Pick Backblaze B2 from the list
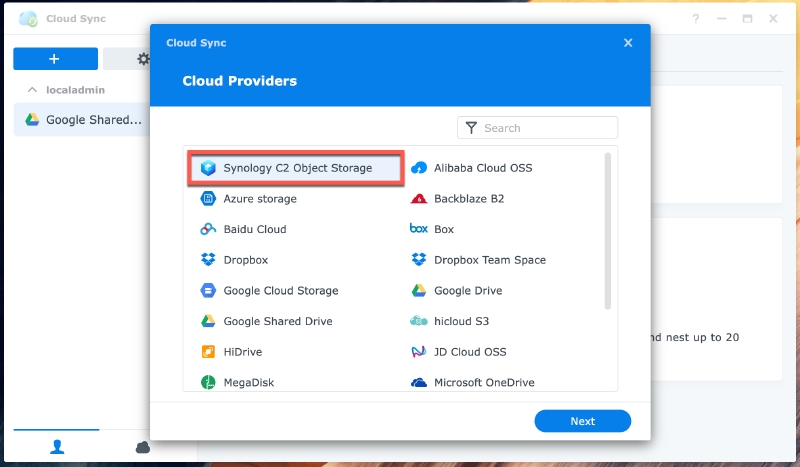The image size is (800, 467). [x=468, y=199]
